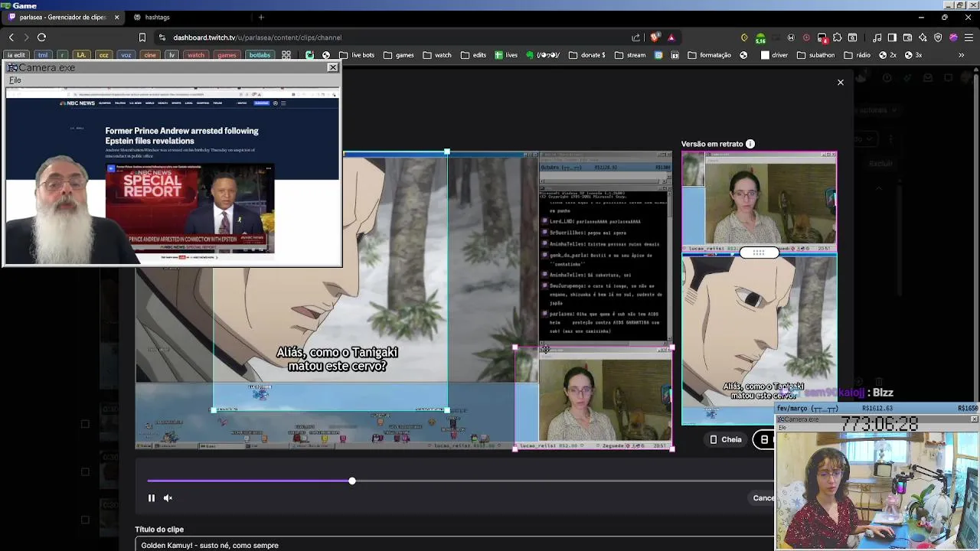Open the 'Versão em retrato' info icon
This screenshot has height=551, width=980.
coord(750,144)
